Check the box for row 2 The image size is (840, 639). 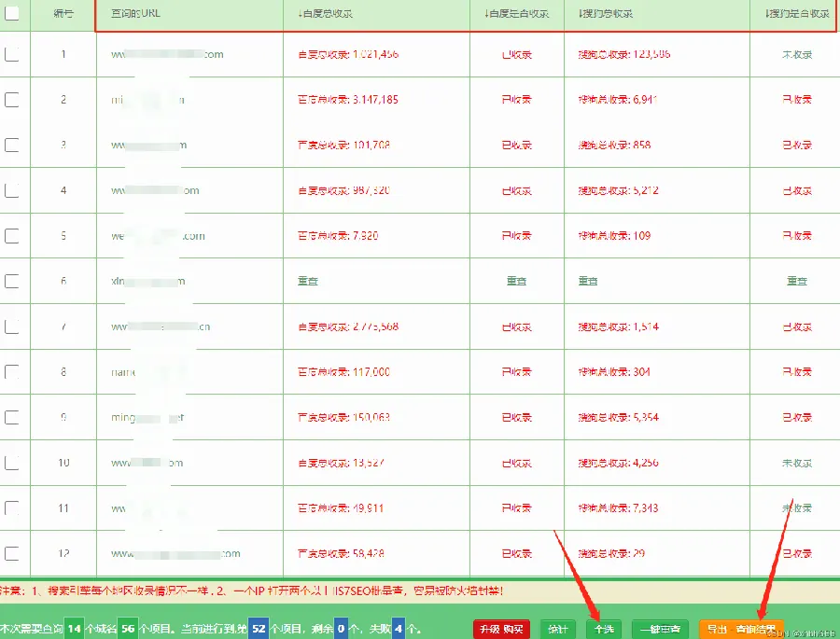pos(12,100)
